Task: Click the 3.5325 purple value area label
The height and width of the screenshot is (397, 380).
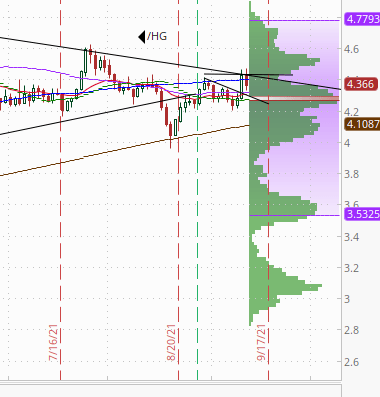Action: coord(362,214)
